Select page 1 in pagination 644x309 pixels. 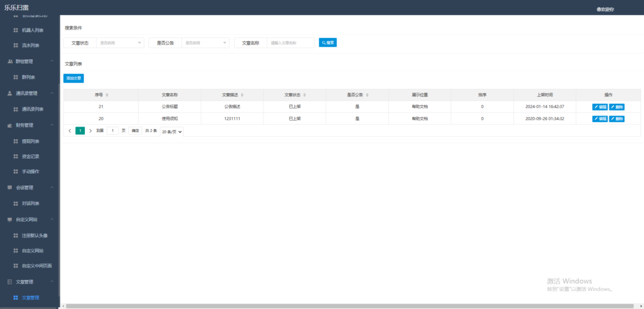tap(80, 131)
